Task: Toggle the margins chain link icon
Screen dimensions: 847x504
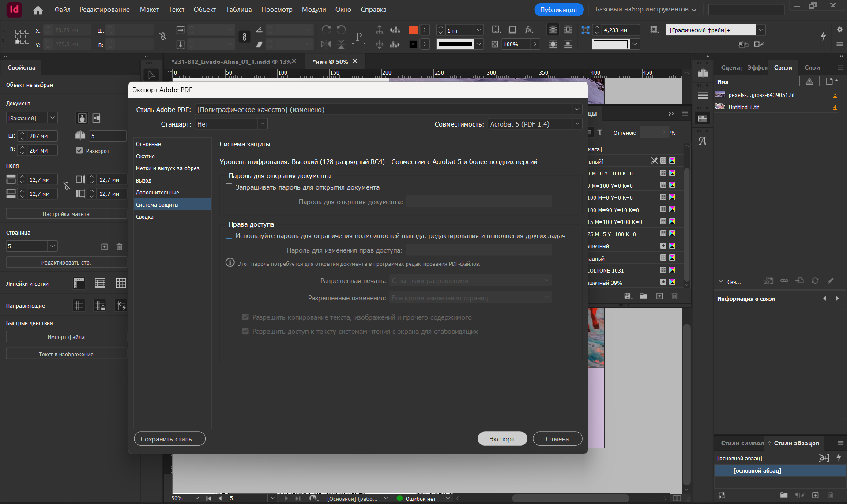Action: (67, 186)
